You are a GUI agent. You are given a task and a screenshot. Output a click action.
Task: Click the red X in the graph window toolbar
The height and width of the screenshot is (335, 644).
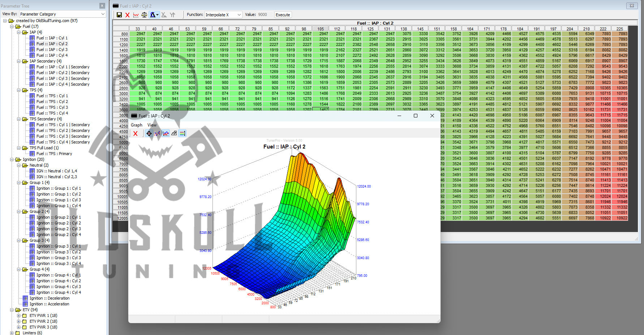[136, 134]
